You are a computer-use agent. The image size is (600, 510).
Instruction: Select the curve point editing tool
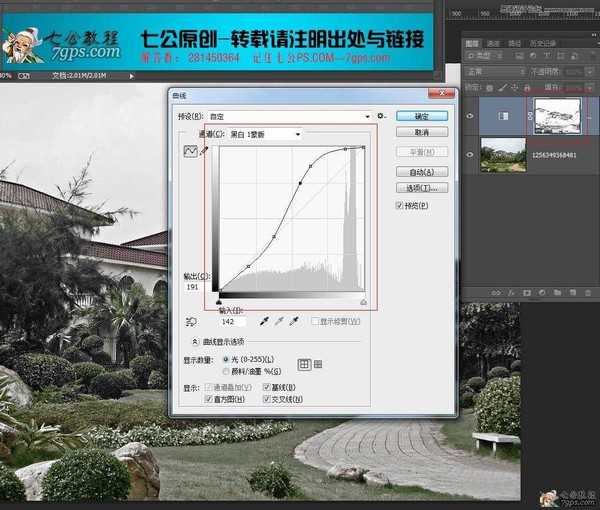click(190, 151)
